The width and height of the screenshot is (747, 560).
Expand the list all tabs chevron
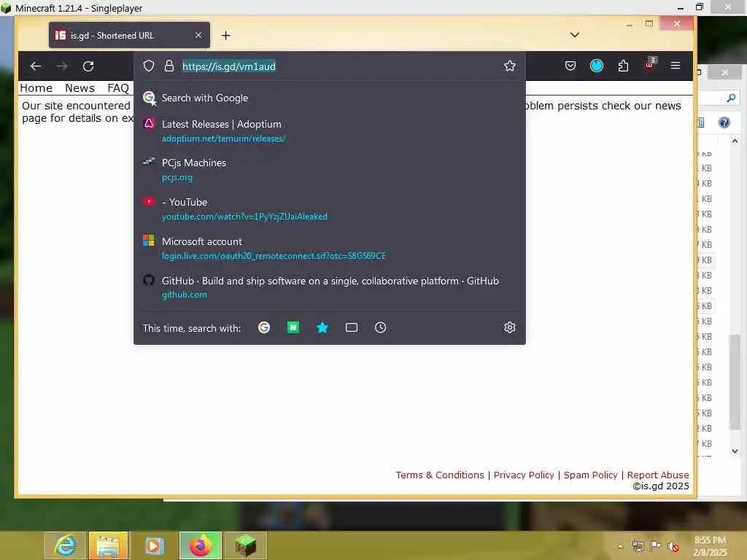[575, 35]
